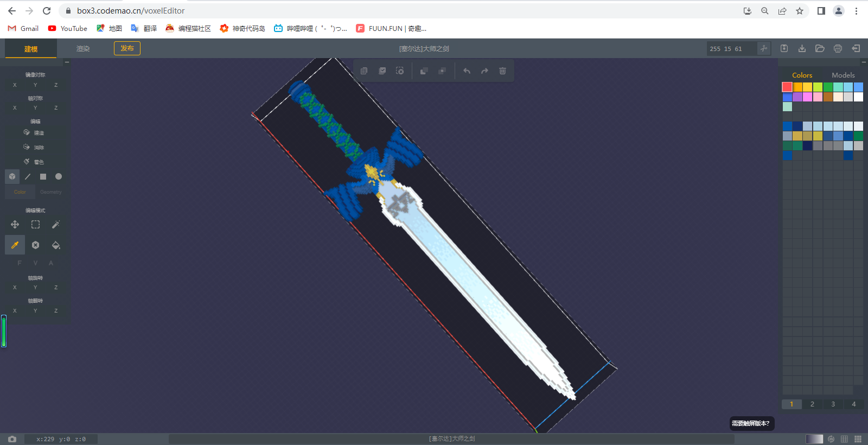Toggle 镜像对称 mirror symmetry Y axis

click(35, 85)
